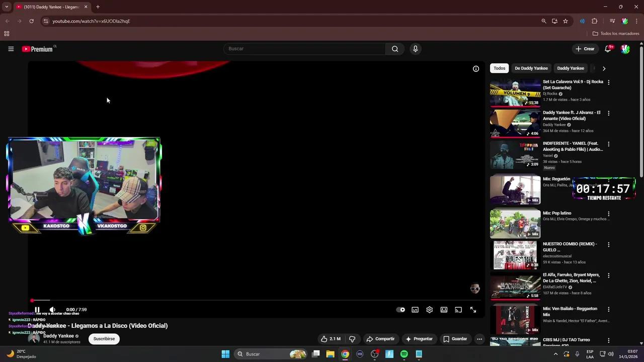The image size is (644, 362).
Task: Open Chrome extensions puzzle icon
Action: point(595,21)
